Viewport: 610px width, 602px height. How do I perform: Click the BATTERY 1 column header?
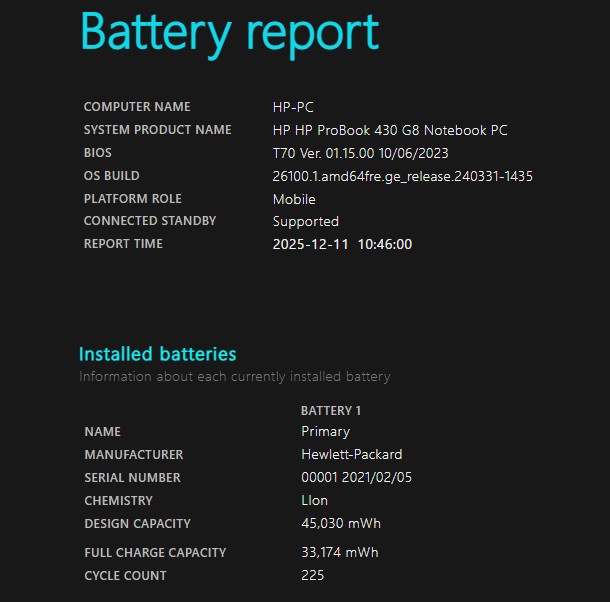coord(331,411)
